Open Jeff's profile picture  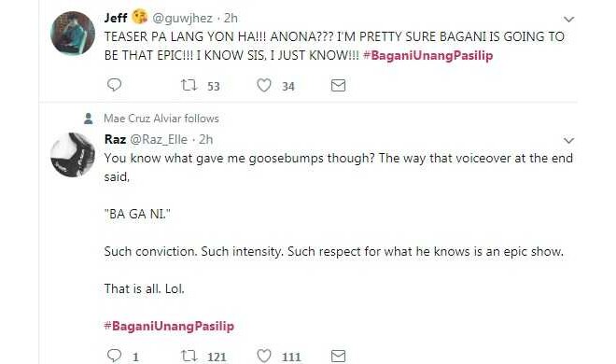(x=73, y=34)
